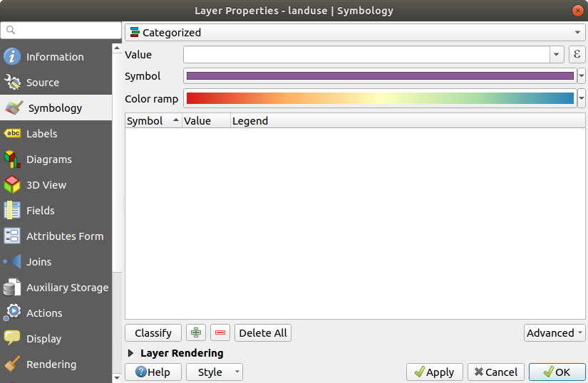Click the Color ramp gradient bar
This screenshot has width=588, height=383.
(x=379, y=99)
